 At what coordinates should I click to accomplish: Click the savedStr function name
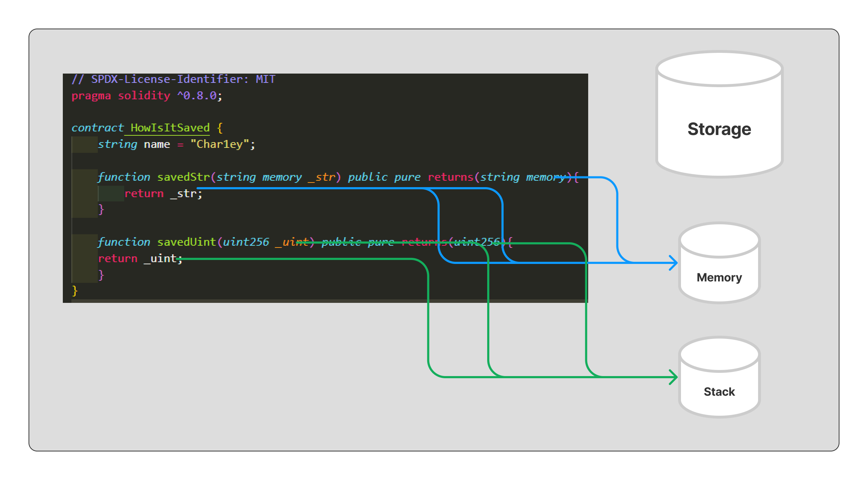(x=183, y=177)
